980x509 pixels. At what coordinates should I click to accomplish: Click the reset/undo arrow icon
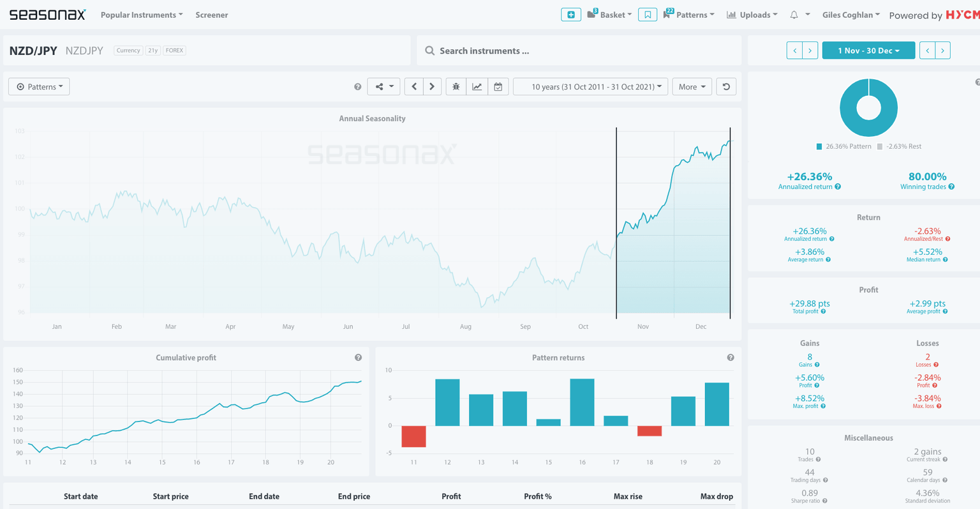click(726, 87)
